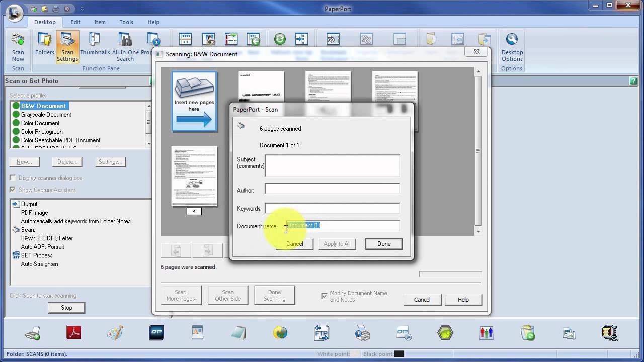Open the notepad icon in Send To bar

click(x=238, y=333)
